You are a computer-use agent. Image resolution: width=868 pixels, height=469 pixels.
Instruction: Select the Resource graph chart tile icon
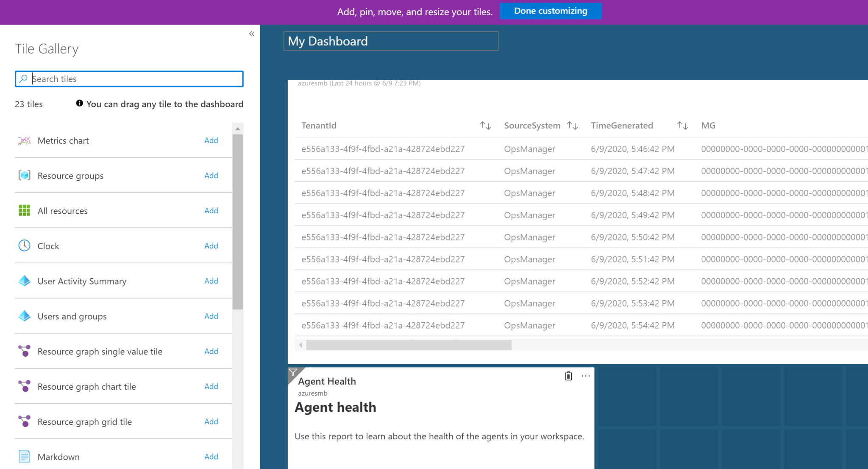coord(24,386)
